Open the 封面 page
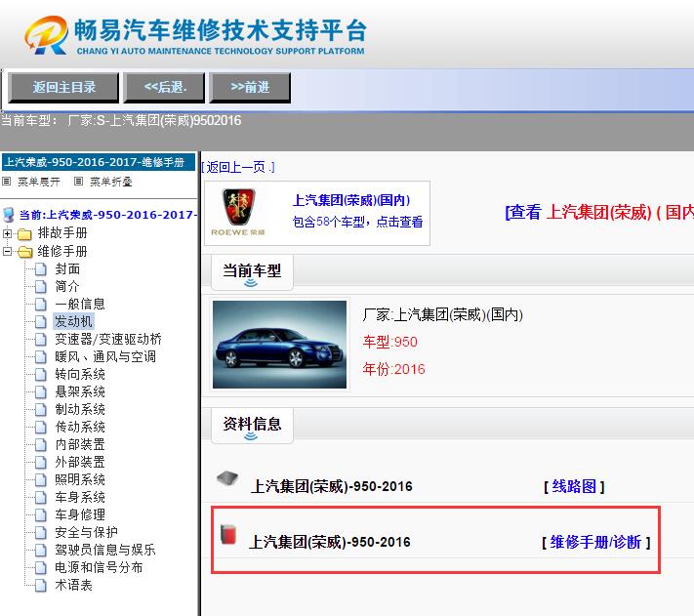The height and width of the screenshot is (616, 694). [x=67, y=269]
